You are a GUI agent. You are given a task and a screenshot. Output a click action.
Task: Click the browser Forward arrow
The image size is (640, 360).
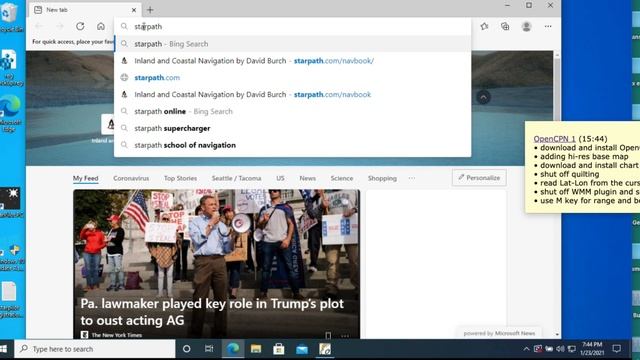60,27
